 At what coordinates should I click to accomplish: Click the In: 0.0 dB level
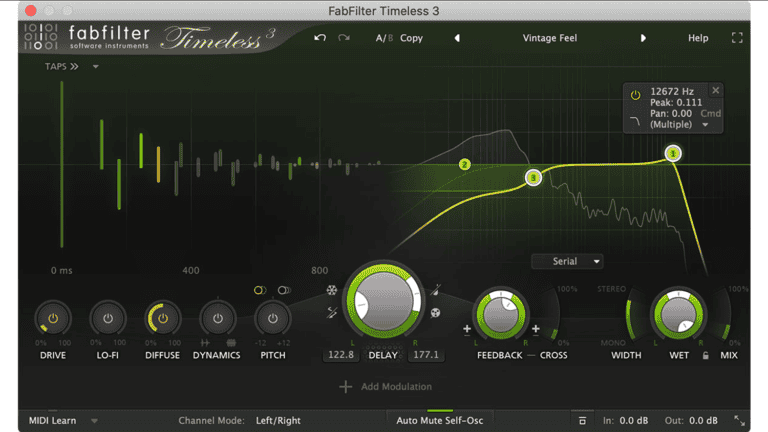pyautogui.click(x=625, y=420)
